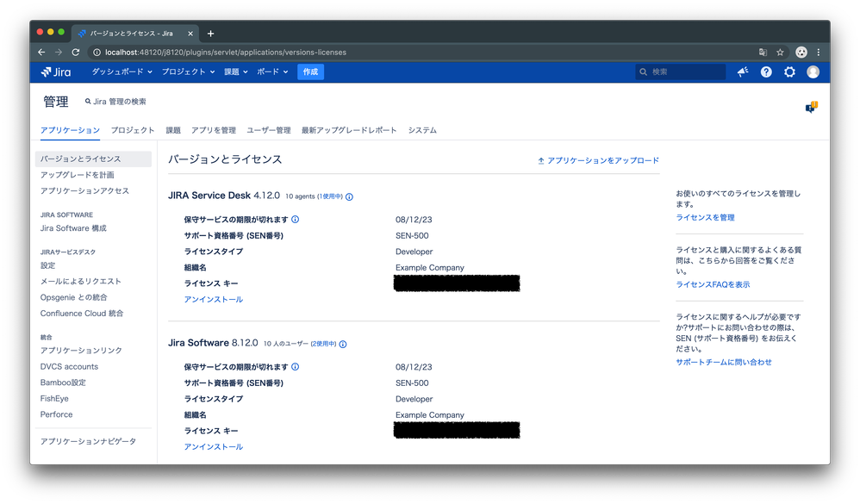Expand the 課題 dropdown menu
860x504 pixels.
tap(236, 72)
